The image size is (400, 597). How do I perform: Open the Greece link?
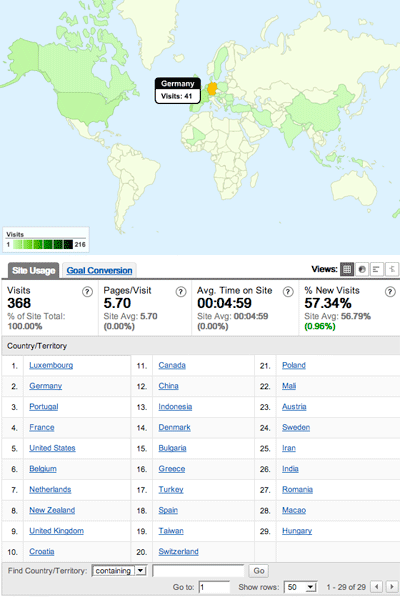click(x=172, y=469)
